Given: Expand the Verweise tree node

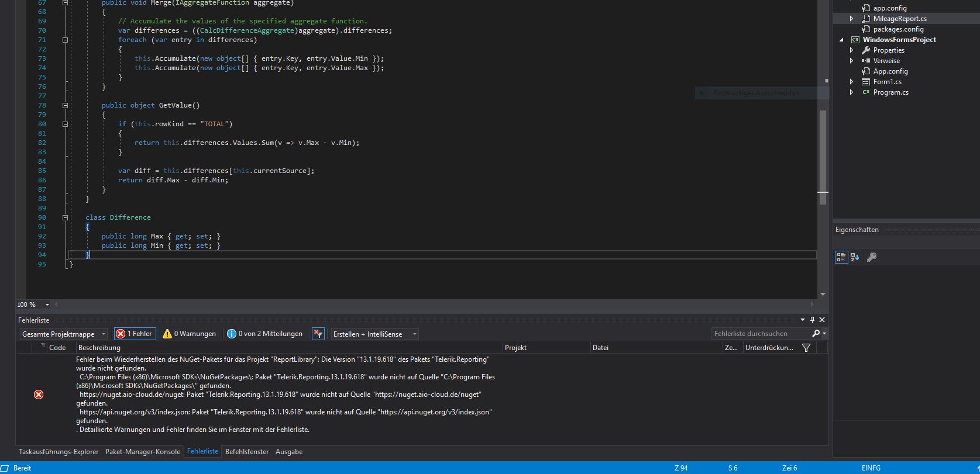Looking at the screenshot, I should pos(852,61).
